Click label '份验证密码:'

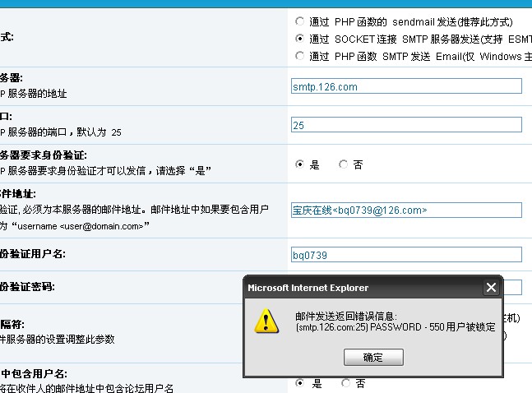tap(27, 287)
